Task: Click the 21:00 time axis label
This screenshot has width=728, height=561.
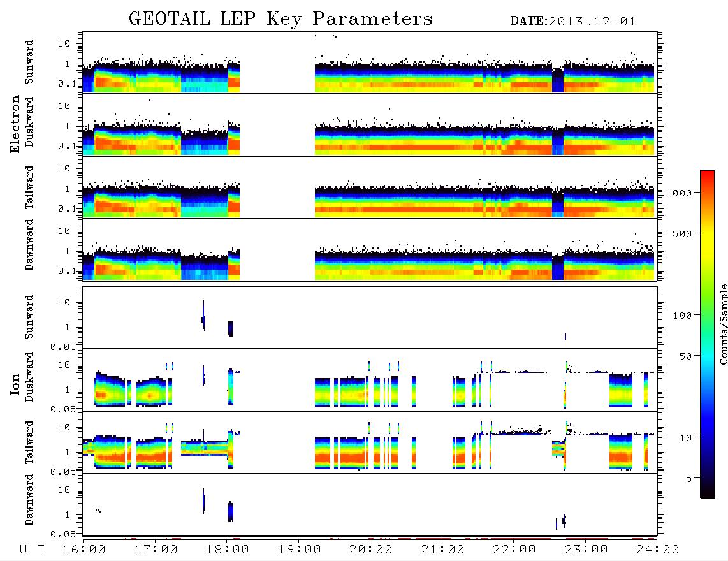Action: pos(443,550)
